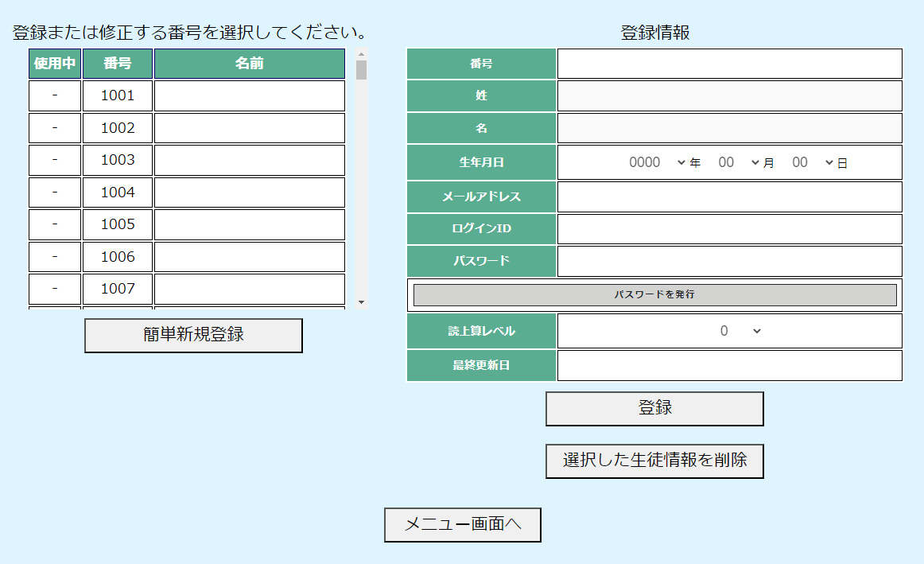Click the 姓 input field
Screen dimensions: 924x564
[729, 95]
